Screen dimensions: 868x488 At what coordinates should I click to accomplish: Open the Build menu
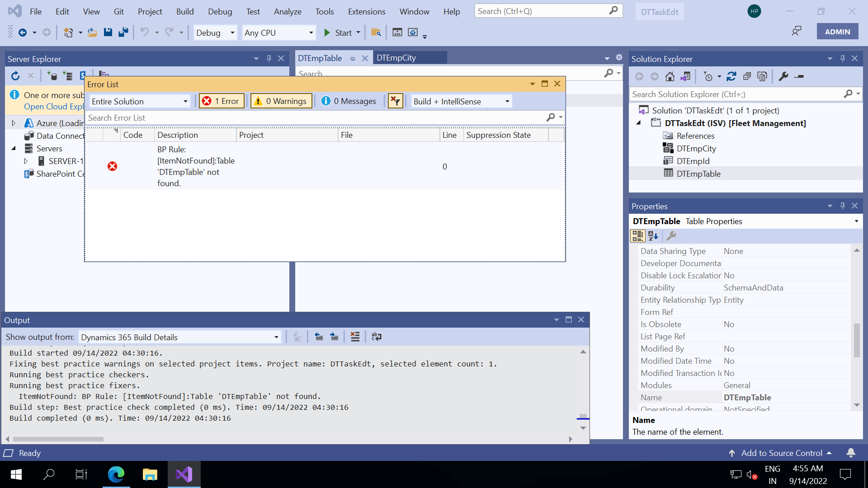185,12
